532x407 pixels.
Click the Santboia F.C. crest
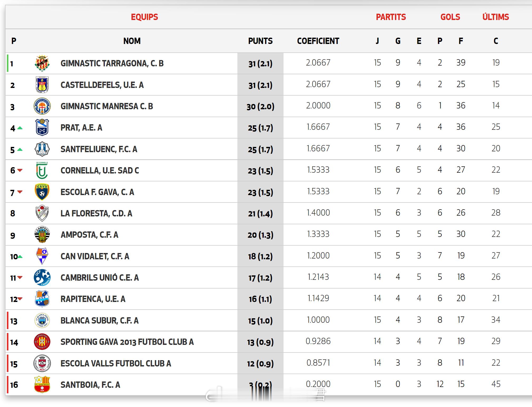tap(42, 385)
